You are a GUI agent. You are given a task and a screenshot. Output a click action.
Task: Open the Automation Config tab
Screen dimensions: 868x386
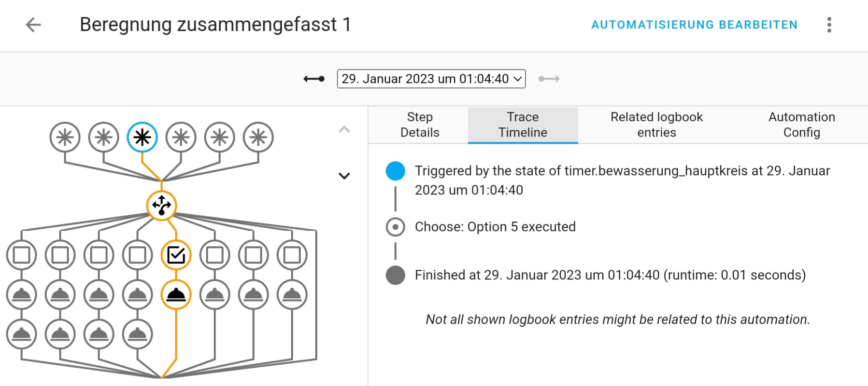pyautogui.click(x=801, y=124)
